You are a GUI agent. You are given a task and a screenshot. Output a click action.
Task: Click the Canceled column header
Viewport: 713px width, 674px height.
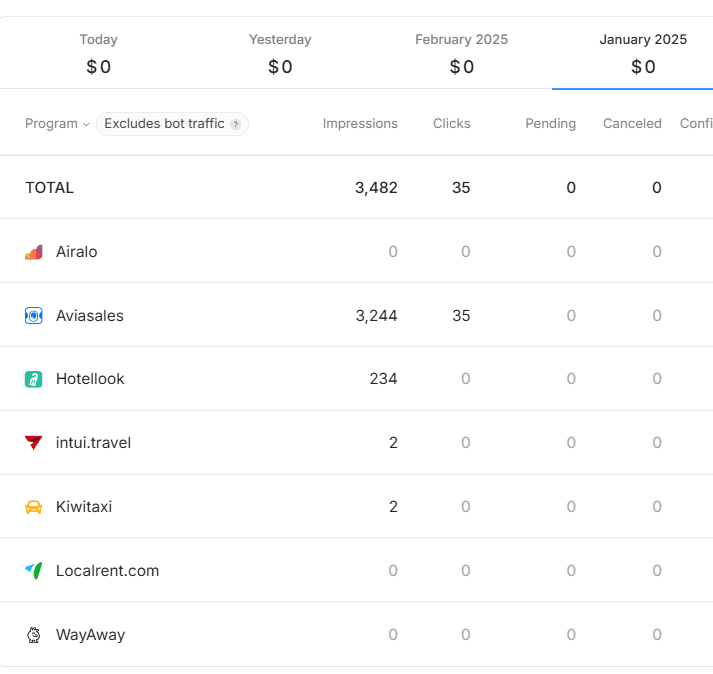point(632,124)
